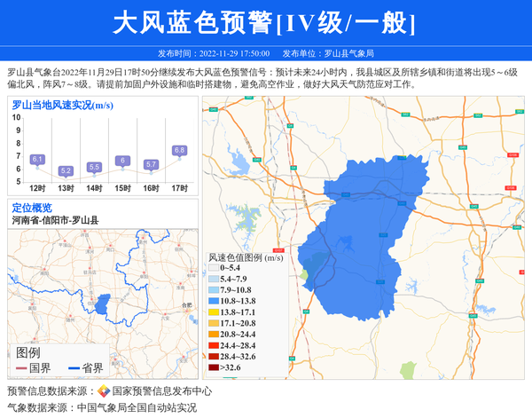Click the 13.8~17.1 yellow legend swatch
532x418 pixels.
tap(215, 312)
